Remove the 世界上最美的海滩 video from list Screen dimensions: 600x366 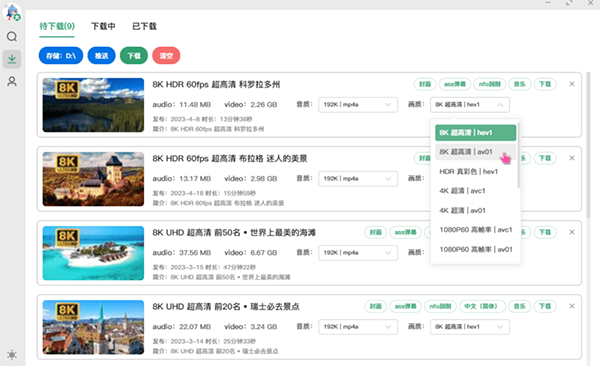(x=572, y=232)
